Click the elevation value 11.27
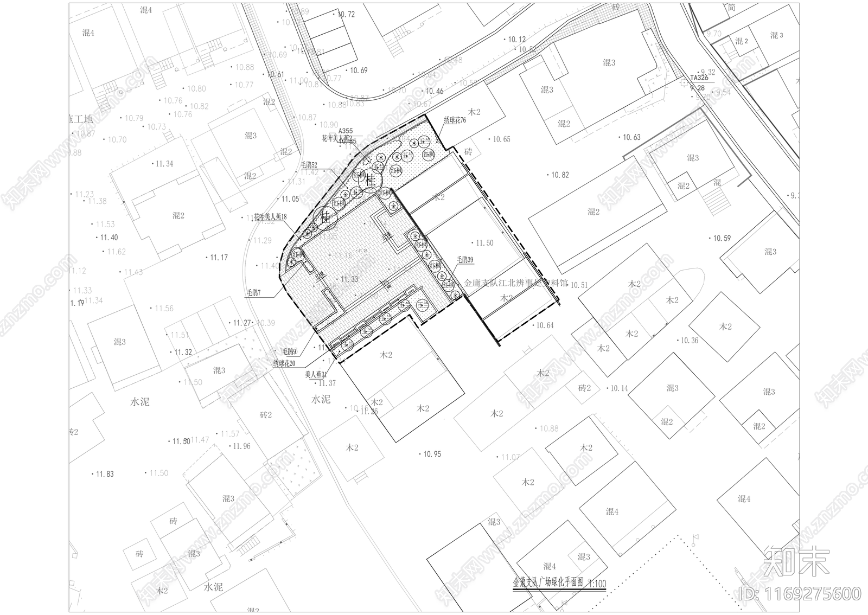Viewport: 868px width, 615px height. [x=242, y=323]
